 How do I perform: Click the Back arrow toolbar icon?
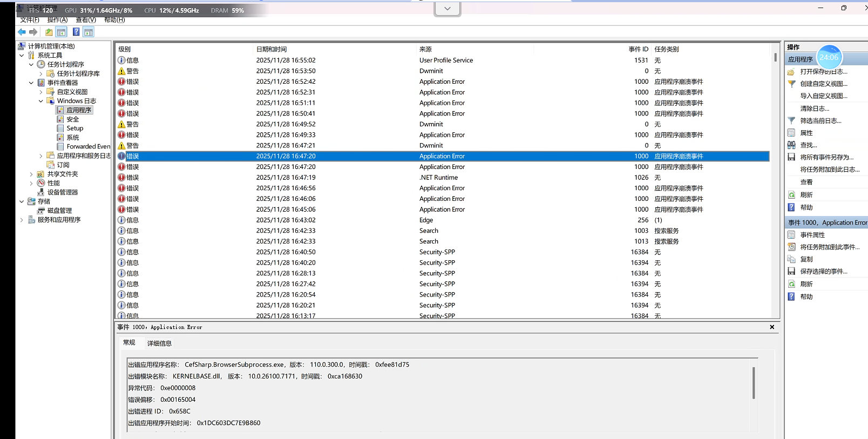click(x=22, y=32)
